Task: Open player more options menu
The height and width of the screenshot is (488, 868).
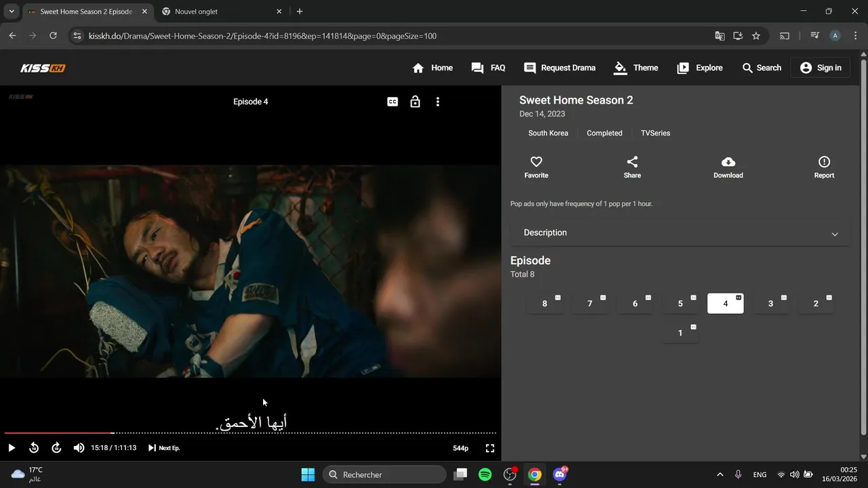Action: (437, 102)
